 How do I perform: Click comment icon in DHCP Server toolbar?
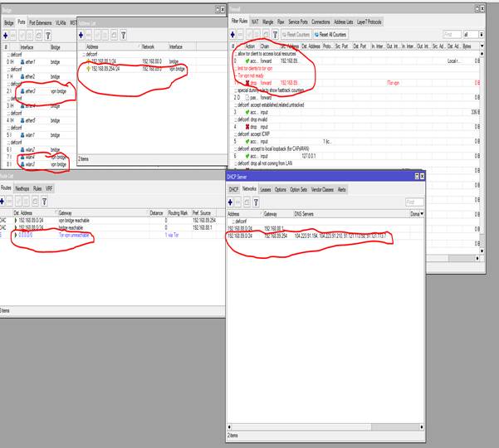coord(247,202)
